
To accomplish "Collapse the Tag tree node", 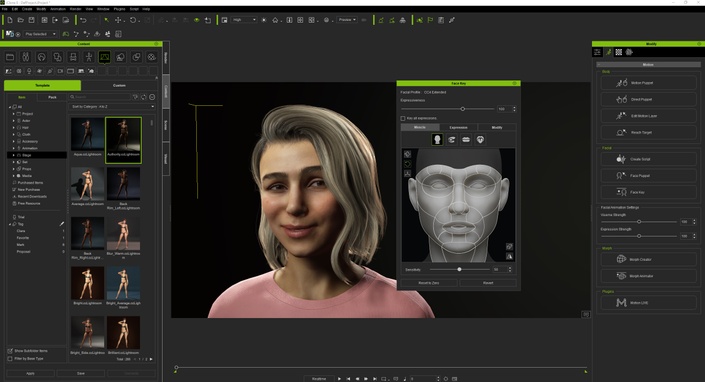I will click(10, 224).
